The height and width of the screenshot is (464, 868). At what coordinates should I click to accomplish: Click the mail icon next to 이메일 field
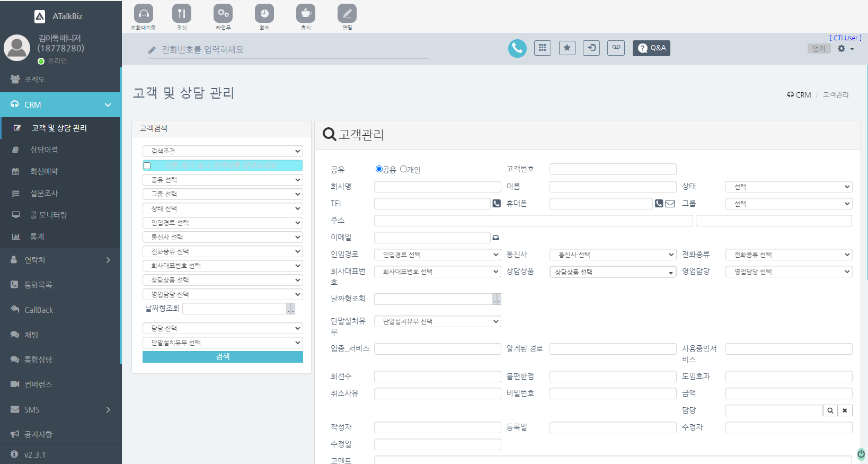click(x=496, y=238)
